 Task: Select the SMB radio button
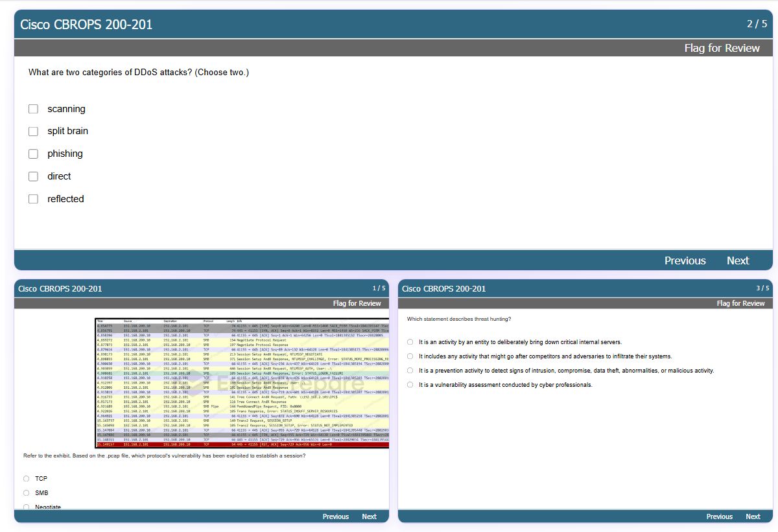pyautogui.click(x=27, y=493)
